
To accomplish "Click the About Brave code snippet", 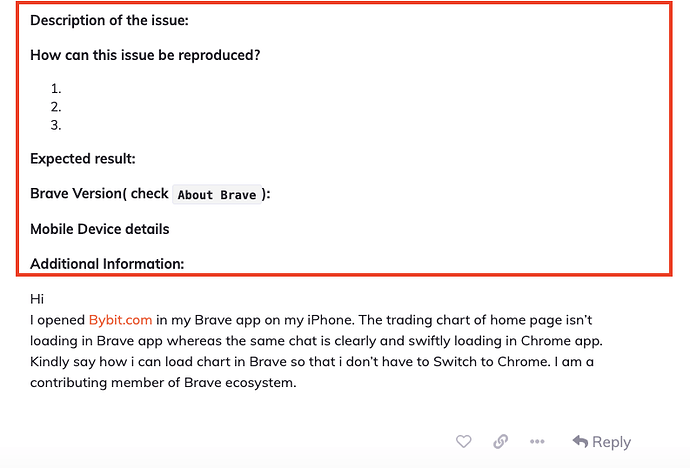I will pyautogui.click(x=217, y=194).
